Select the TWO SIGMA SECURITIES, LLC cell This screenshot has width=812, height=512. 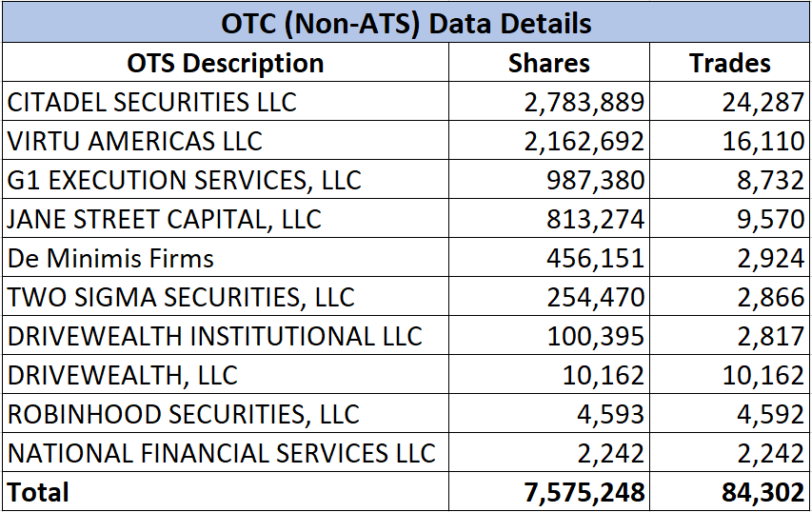[x=181, y=297]
